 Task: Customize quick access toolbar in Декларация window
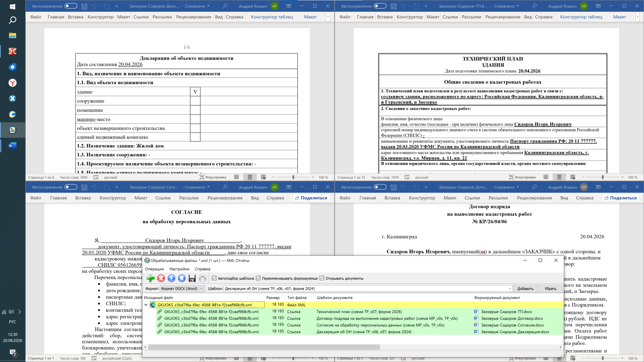(x=117, y=6)
